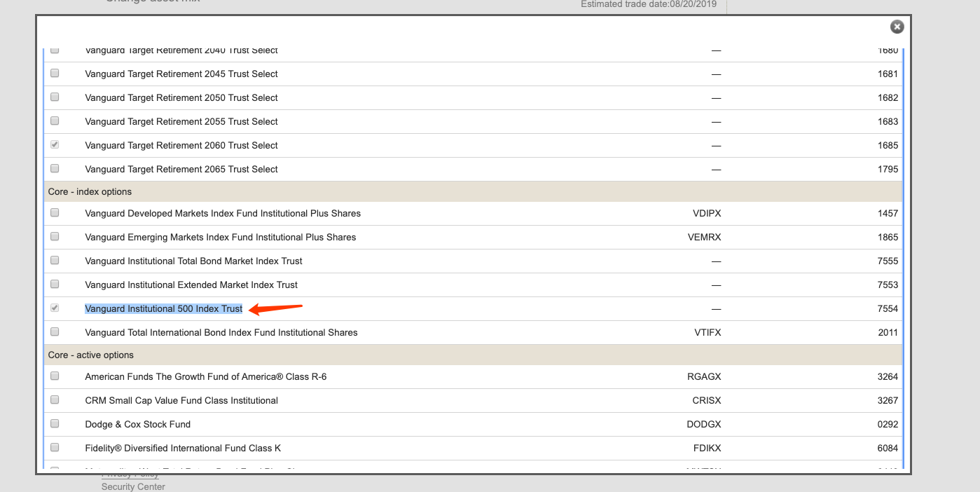Click fund code 2011
Image resolution: width=980 pixels, height=492 pixels.
point(888,332)
